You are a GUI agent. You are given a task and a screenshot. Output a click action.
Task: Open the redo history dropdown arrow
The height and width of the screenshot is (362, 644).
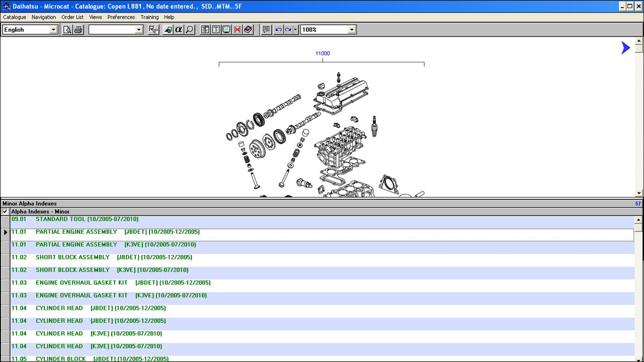click(x=296, y=30)
